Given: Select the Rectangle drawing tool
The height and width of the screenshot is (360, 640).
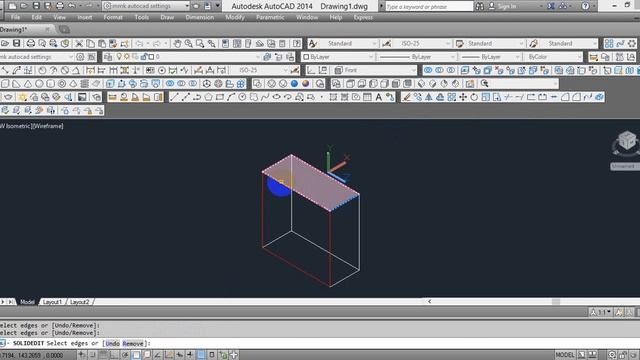Looking at the screenshot, I should 220,97.
